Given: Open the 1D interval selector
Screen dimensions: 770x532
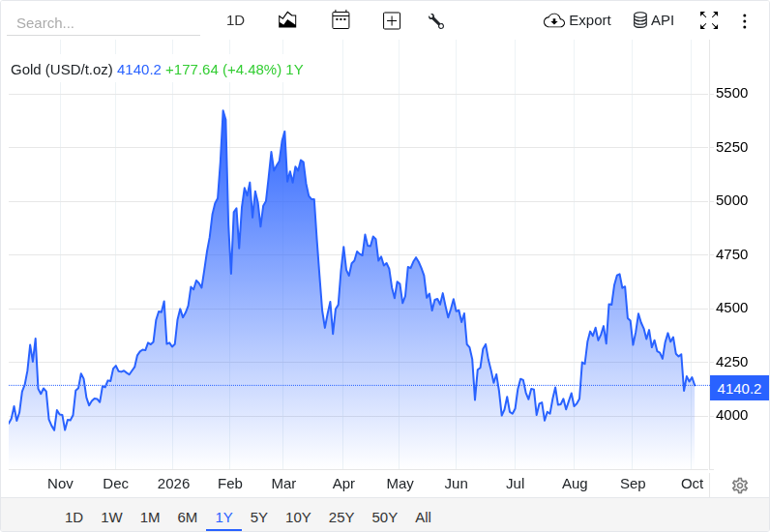Looking at the screenshot, I should (235, 20).
